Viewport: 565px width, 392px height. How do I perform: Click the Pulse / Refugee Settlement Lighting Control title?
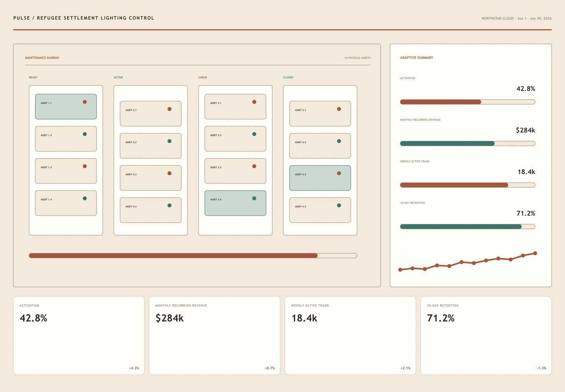[x=84, y=18]
